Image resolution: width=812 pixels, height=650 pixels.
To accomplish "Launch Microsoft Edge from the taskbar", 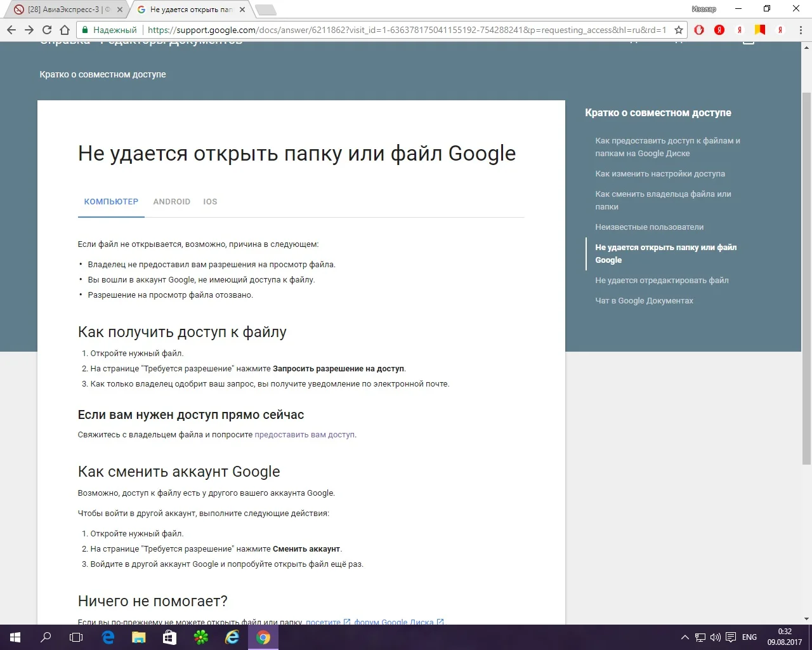I will (108, 637).
